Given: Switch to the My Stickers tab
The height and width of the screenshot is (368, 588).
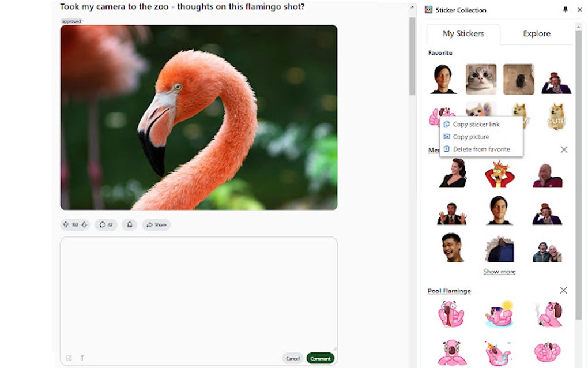Looking at the screenshot, I should pos(463,33).
